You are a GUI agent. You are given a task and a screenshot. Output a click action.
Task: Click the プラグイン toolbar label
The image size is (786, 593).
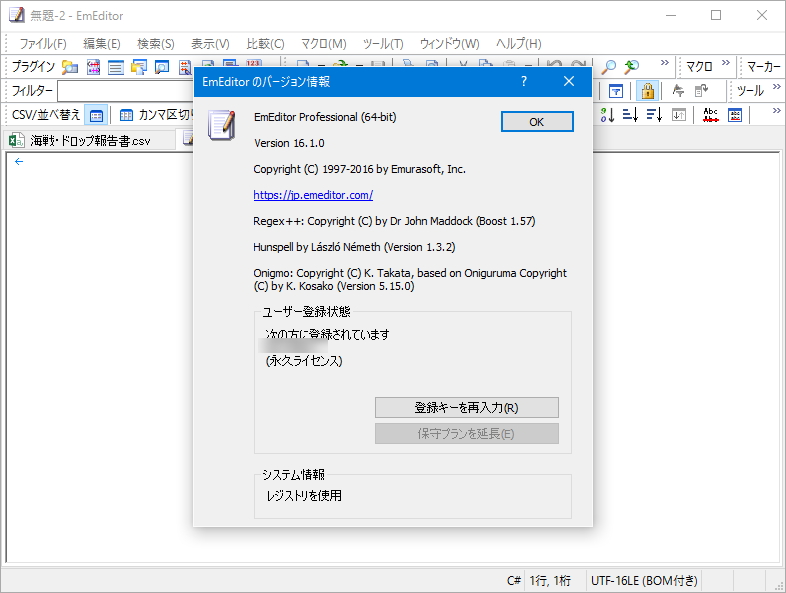(x=33, y=67)
